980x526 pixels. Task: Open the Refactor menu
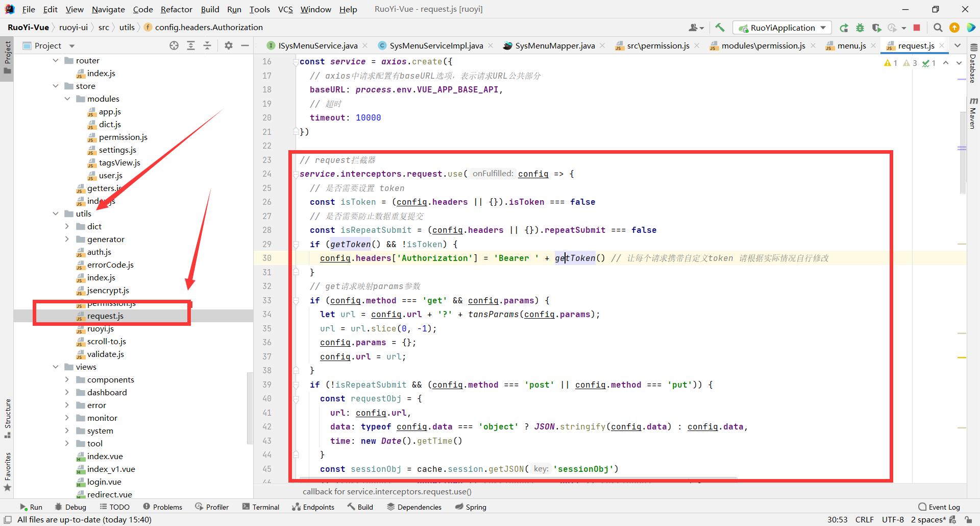pyautogui.click(x=177, y=9)
